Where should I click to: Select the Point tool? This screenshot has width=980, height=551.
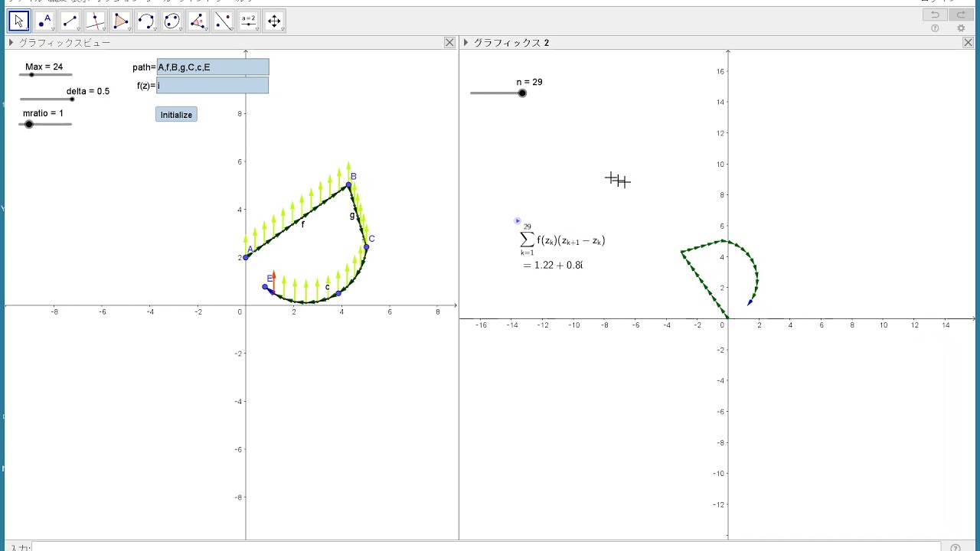pos(44,21)
